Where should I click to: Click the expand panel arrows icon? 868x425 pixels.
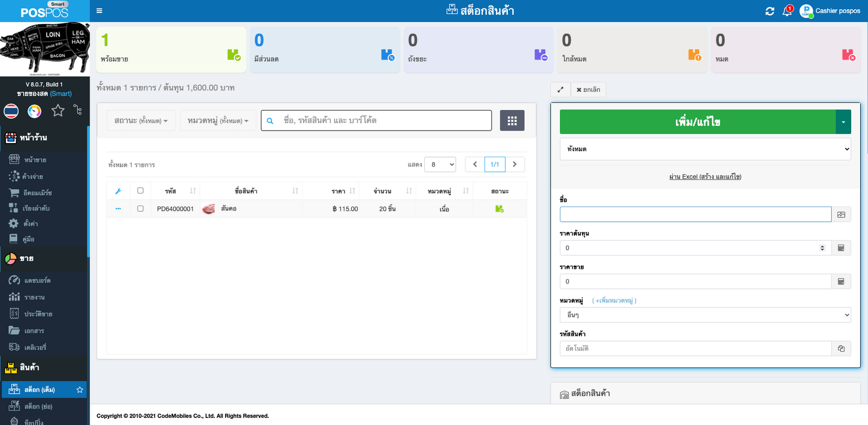[560, 89]
